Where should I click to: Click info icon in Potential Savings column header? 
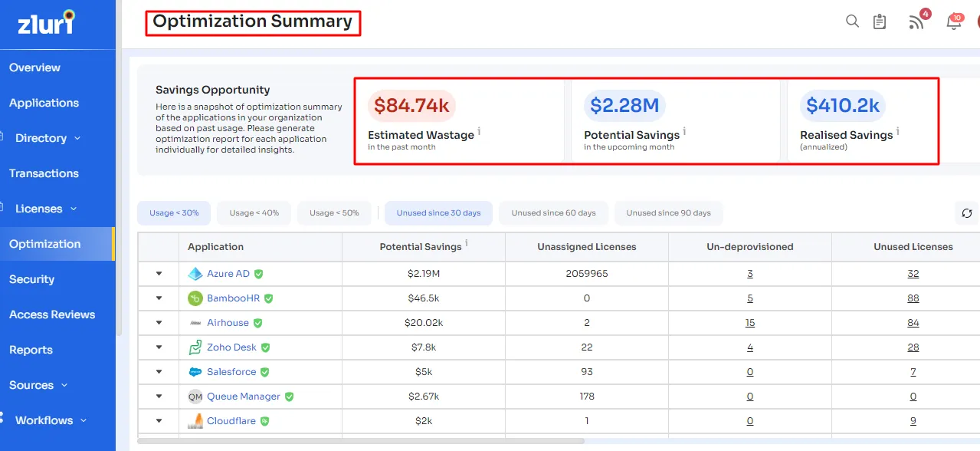click(467, 243)
